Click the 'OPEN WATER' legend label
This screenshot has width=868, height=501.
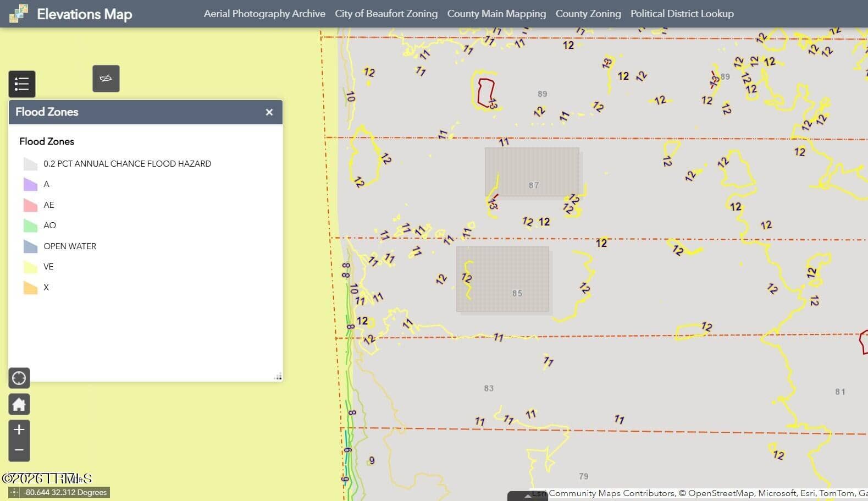click(x=70, y=246)
